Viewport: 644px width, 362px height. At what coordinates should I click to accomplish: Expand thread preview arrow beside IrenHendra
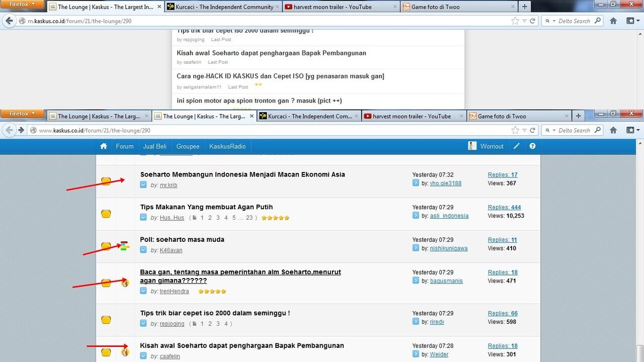[143, 291]
